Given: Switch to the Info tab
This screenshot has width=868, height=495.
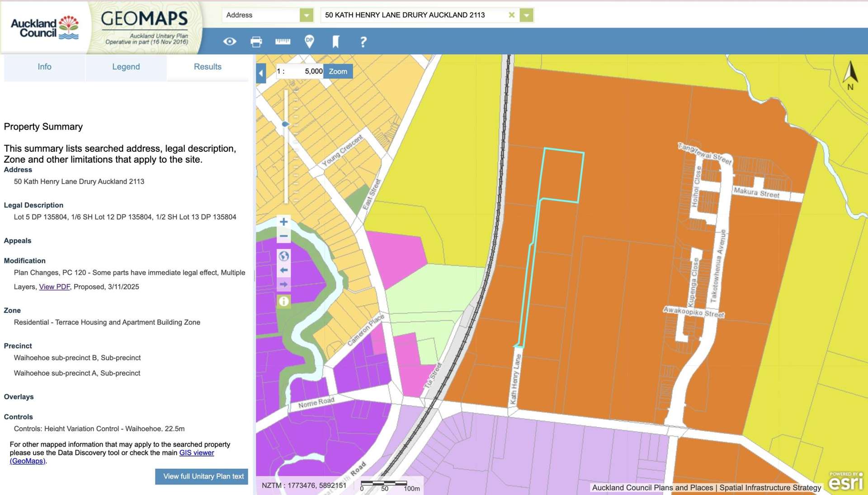Looking at the screenshot, I should tap(44, 67).
